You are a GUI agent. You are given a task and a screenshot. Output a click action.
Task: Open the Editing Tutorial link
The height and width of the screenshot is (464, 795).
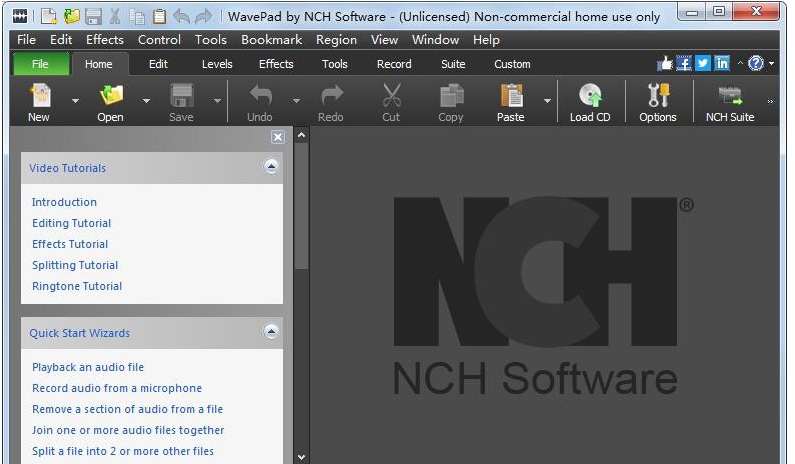71,223
